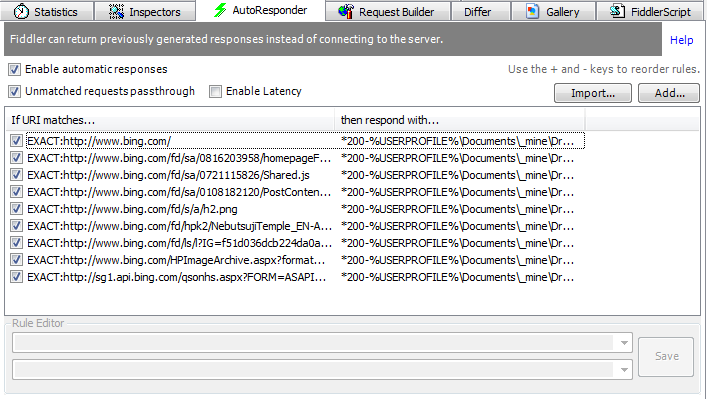Select the qsonhs.aspx?FORM=ASAPI rule row
This screenshot has height=399, width=707.
point(298,277)
